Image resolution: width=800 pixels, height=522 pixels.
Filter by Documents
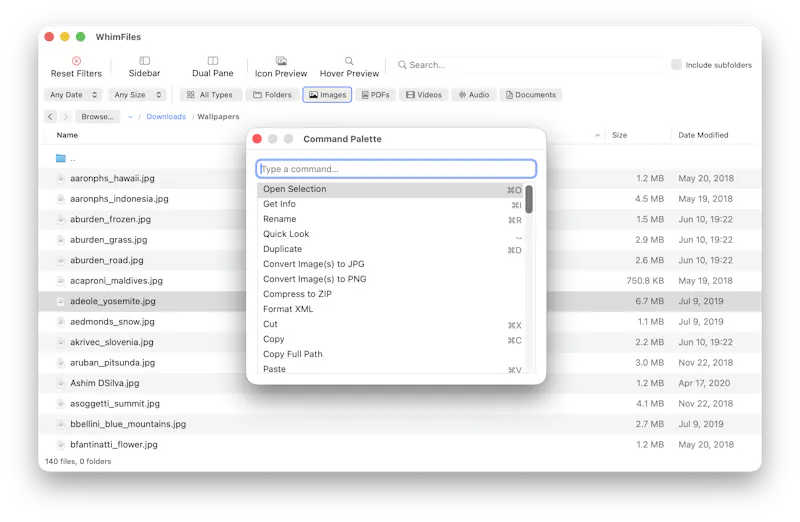tap(531, 95)
